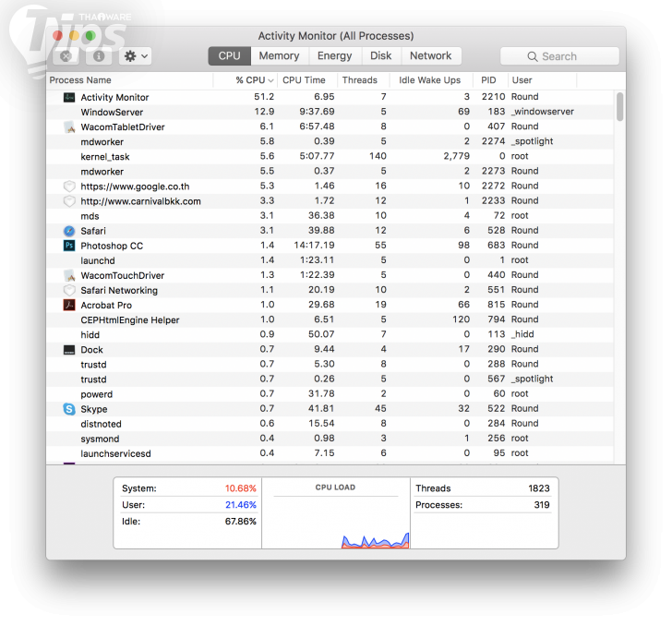
Task: Click the Inspect process info button
Action: (99, 56)
